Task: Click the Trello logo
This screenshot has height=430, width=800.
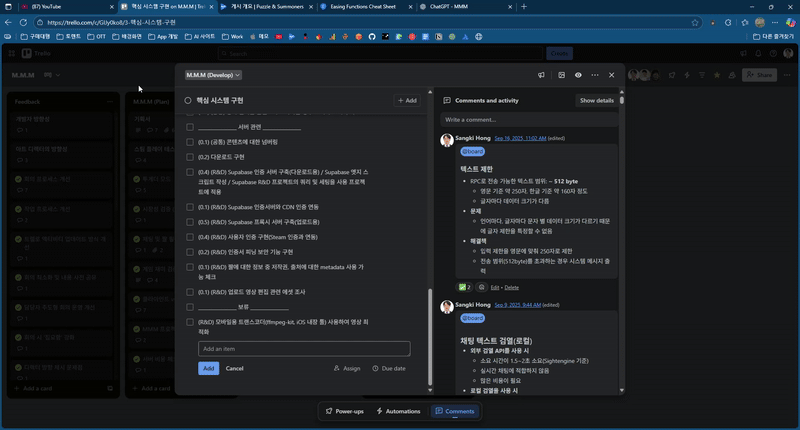Action: 36,53
